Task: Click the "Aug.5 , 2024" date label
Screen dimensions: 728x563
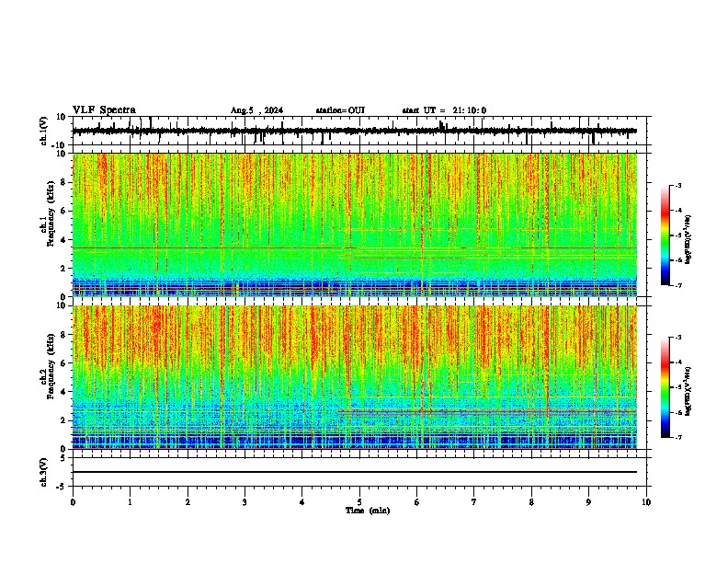Action: pos(256,110)
